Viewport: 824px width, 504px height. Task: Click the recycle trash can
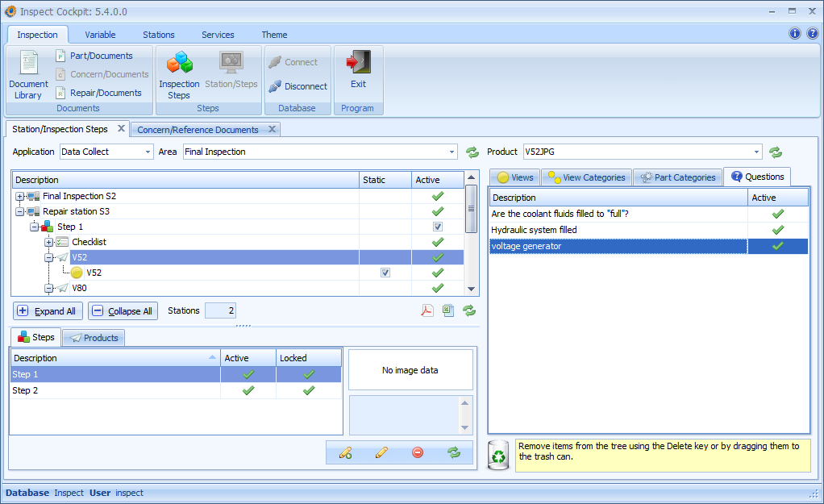[498, 455]
